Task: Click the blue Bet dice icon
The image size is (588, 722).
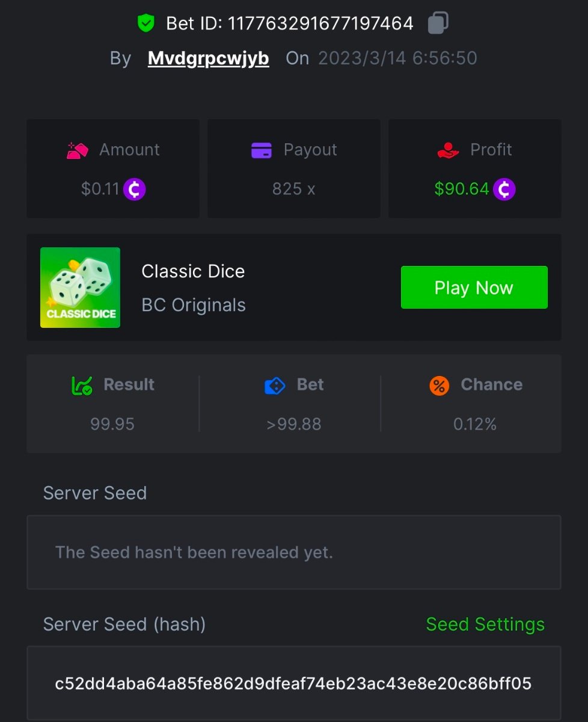Action: pos(275,385)
